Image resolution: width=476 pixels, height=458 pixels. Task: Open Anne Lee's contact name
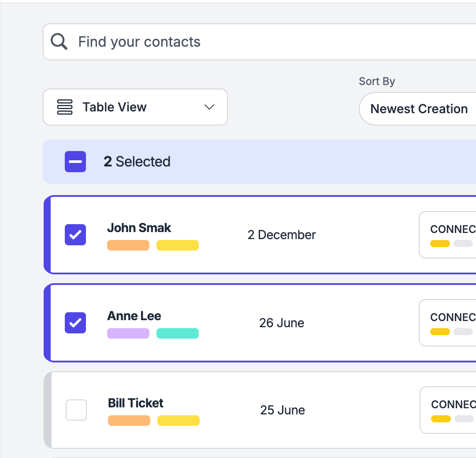[134, 316]
